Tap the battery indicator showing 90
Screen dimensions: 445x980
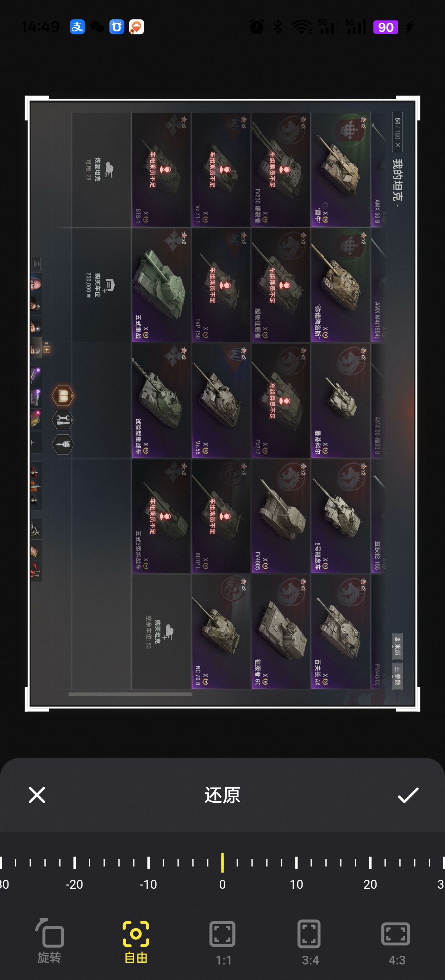pos(386,27)
